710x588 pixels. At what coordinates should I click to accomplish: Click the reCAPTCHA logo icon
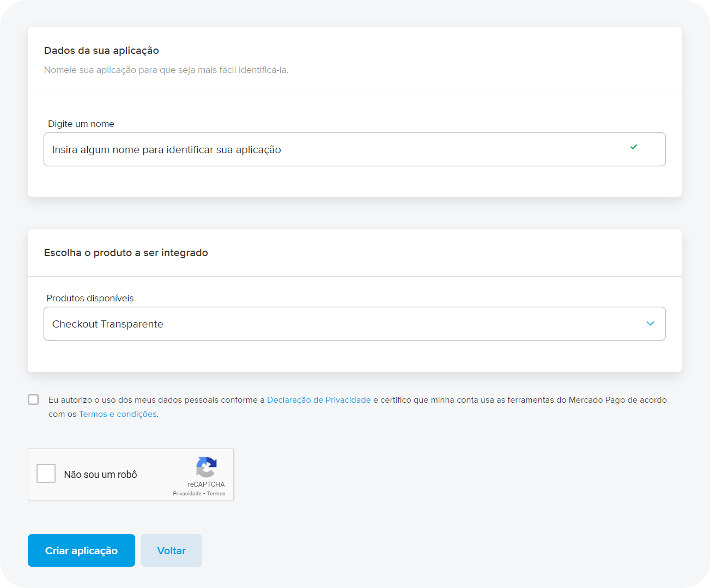point(207,467)
